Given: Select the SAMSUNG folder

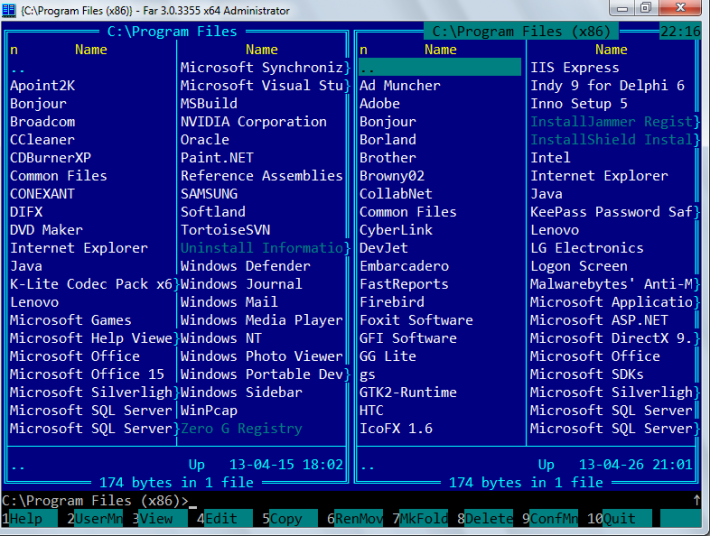Looking at the screenshot, I should (209, 194).
